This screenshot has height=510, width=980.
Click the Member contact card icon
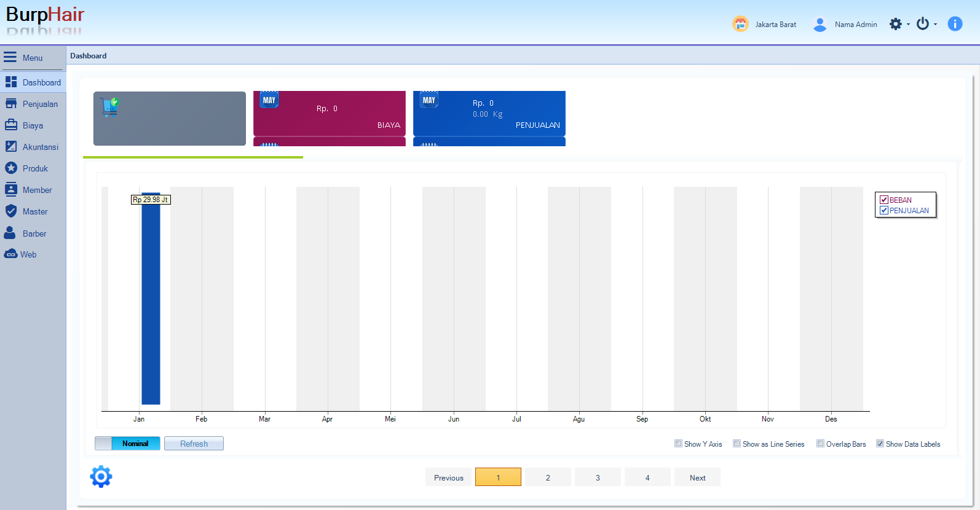point(11,189)
